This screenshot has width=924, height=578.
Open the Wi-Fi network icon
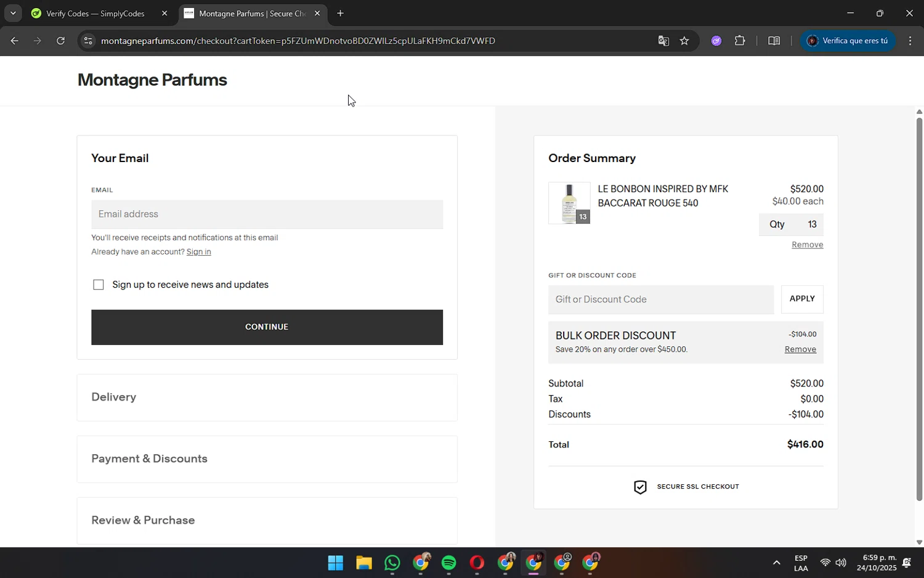pyautogui.click(x=825, y=563)
